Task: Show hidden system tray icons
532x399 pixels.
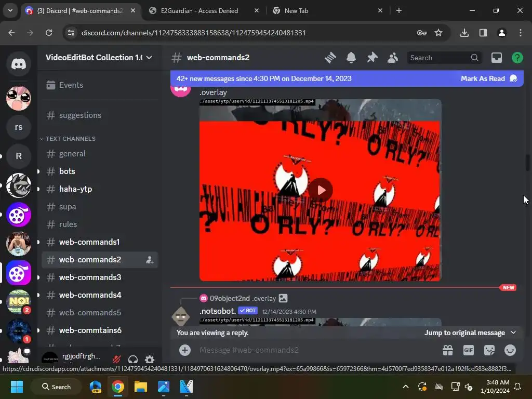Action: click(x=405, y=387)
